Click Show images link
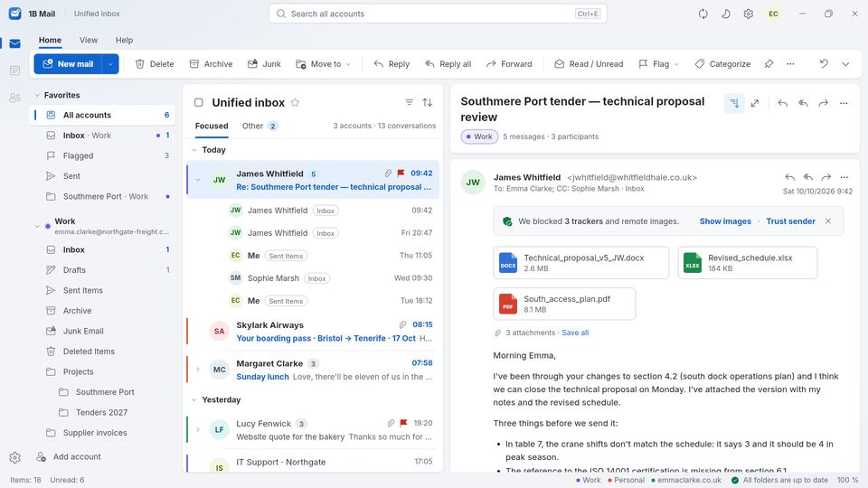The height and width of the screenshot is (488, 868). (x=725, y=221)
